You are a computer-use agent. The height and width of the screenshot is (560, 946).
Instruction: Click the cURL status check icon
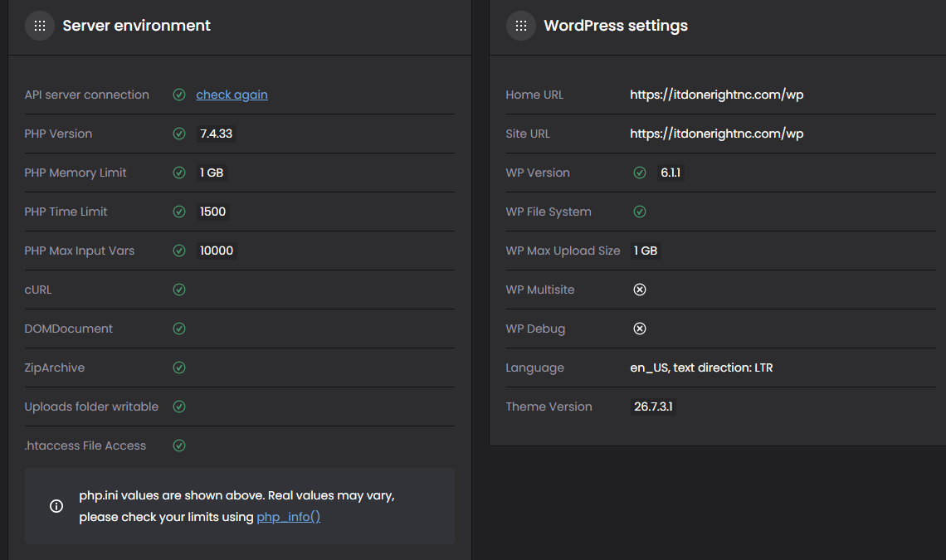pos(179,290)
